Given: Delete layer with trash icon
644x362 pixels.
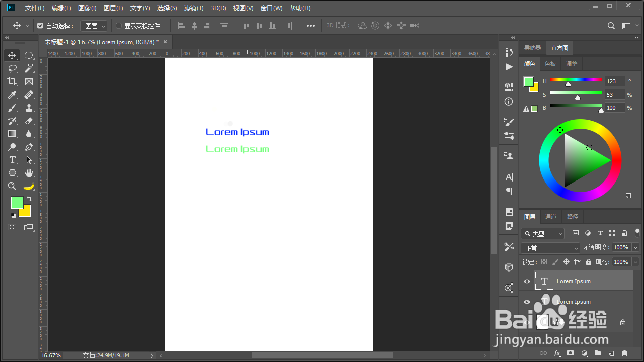Looking at the screenshot, I should [x=625, y=353].
